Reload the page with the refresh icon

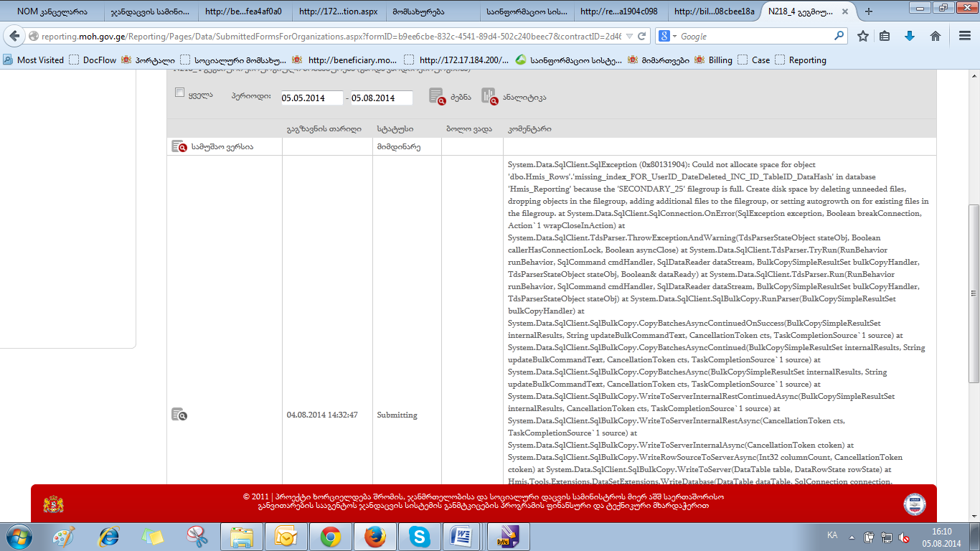(642, 36)
